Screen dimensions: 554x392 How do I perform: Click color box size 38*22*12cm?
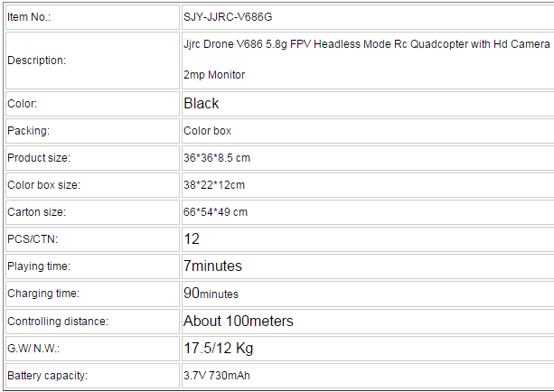[214, 185]
